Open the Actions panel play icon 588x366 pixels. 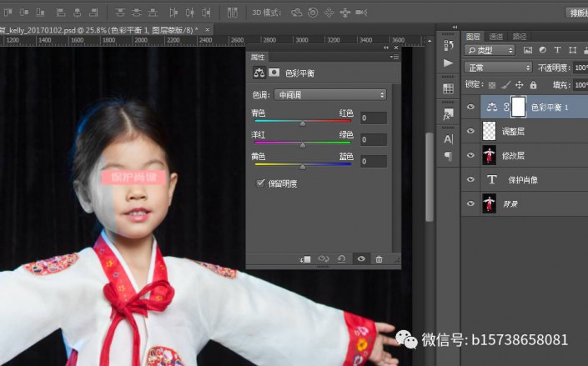[448, 63]
